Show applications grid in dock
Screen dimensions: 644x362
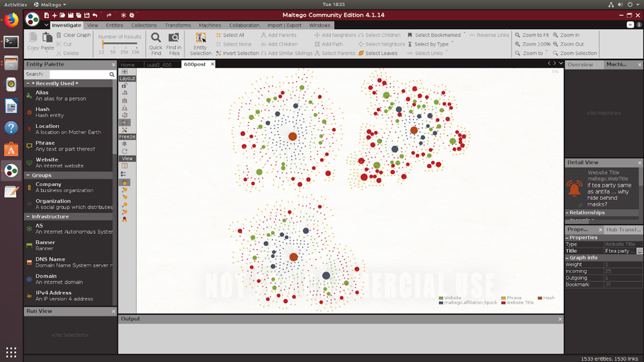point(11,352)
